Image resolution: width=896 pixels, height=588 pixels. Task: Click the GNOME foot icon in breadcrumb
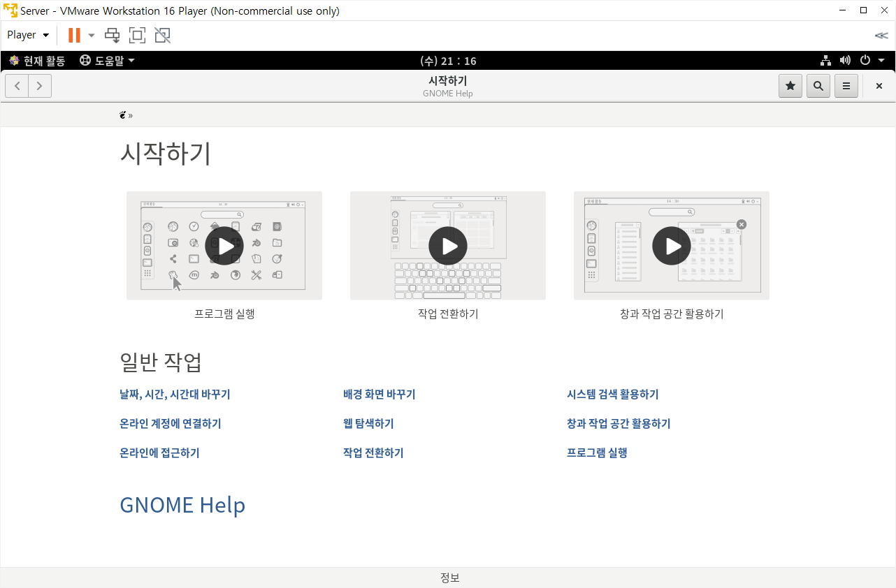click(x=123, y=115)
